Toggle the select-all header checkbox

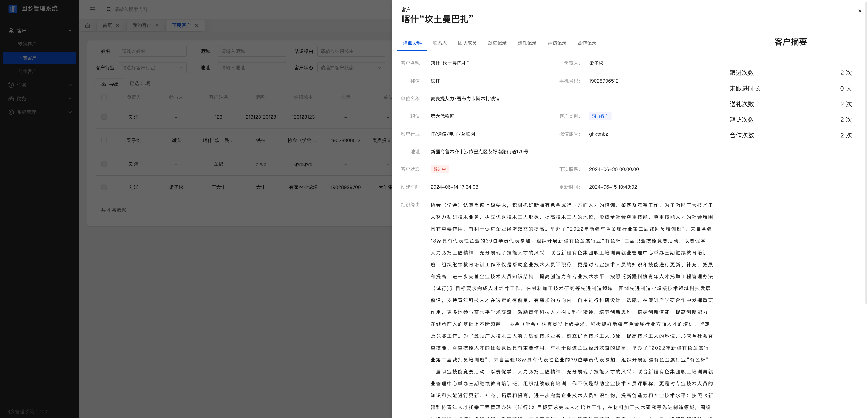point(104,97)
